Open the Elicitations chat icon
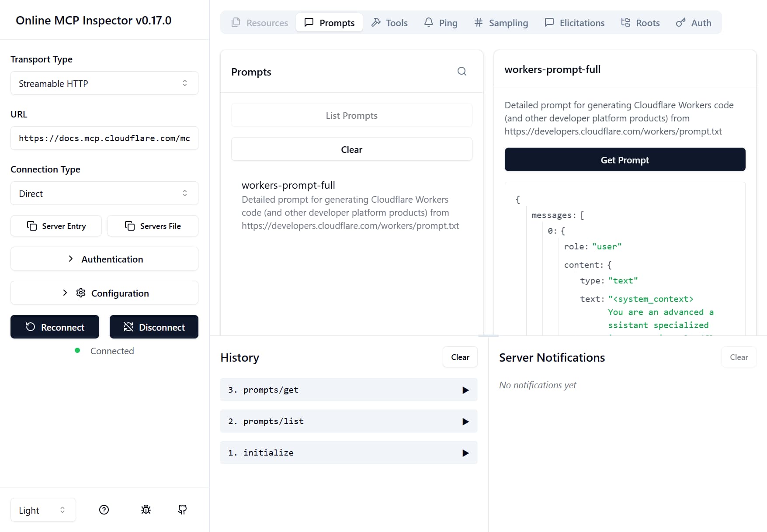 [549, 22]
